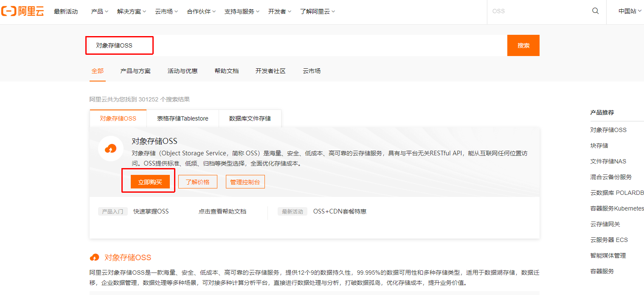Expand the 了解阿里云 dropdown menu
Screen dimensions: 644x295
318,11
